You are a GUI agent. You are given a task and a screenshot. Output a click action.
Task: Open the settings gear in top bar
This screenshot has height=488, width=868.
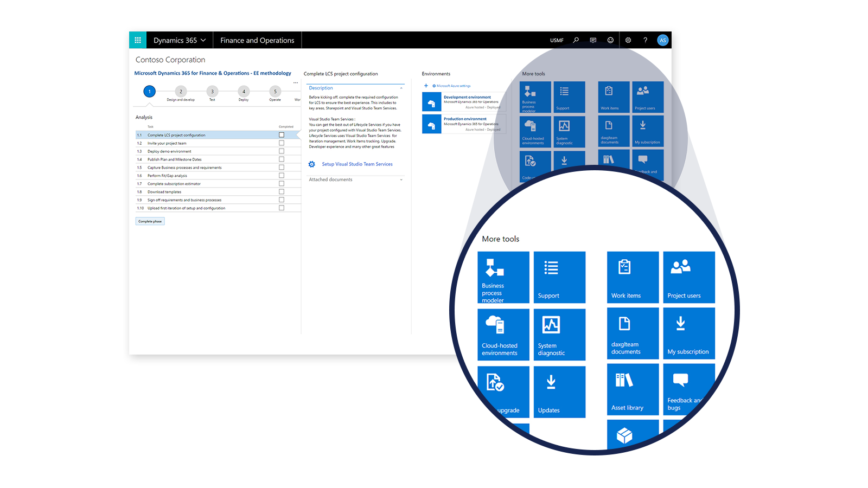(628, 40)
